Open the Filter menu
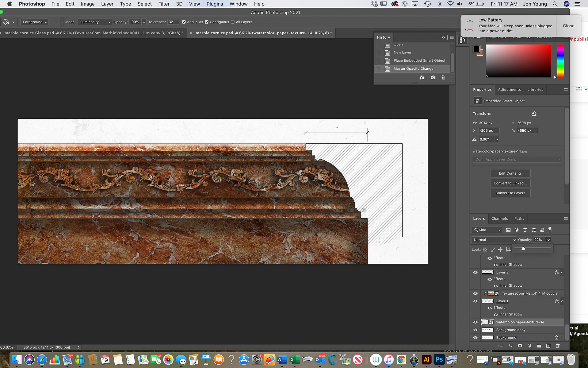 pyautogui.click(x=164, y=4)
